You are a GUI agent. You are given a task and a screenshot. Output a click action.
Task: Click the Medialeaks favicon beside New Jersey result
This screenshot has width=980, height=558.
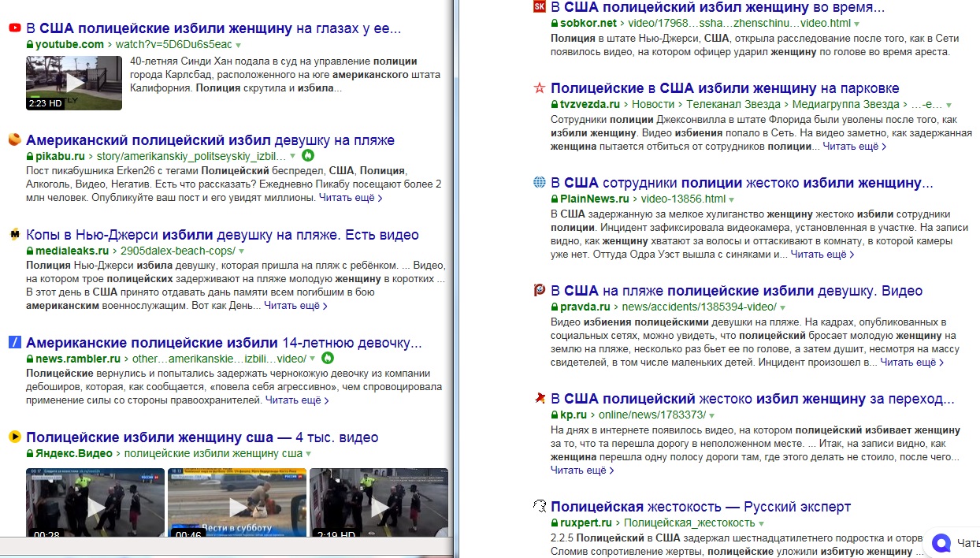tap(14, 234)
